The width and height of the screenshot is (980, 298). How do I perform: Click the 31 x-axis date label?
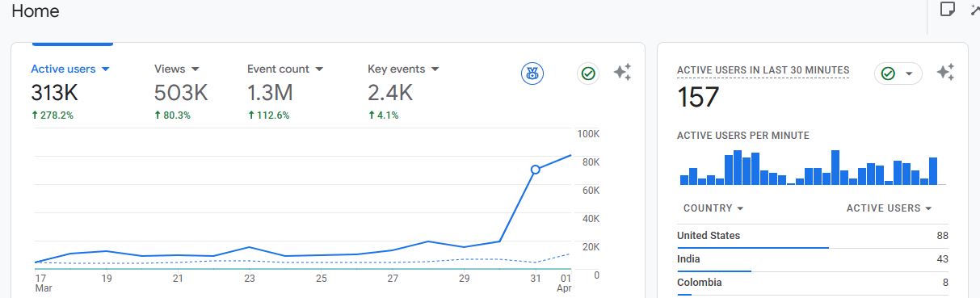click(x=536, y=279)
